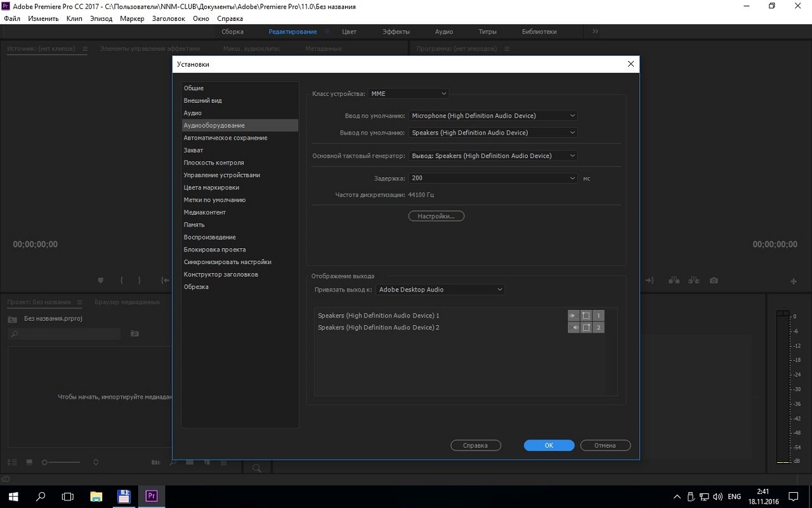Click the channel 2 badge in output mapping
The image size is (812, 508).
tap(598, 328)
